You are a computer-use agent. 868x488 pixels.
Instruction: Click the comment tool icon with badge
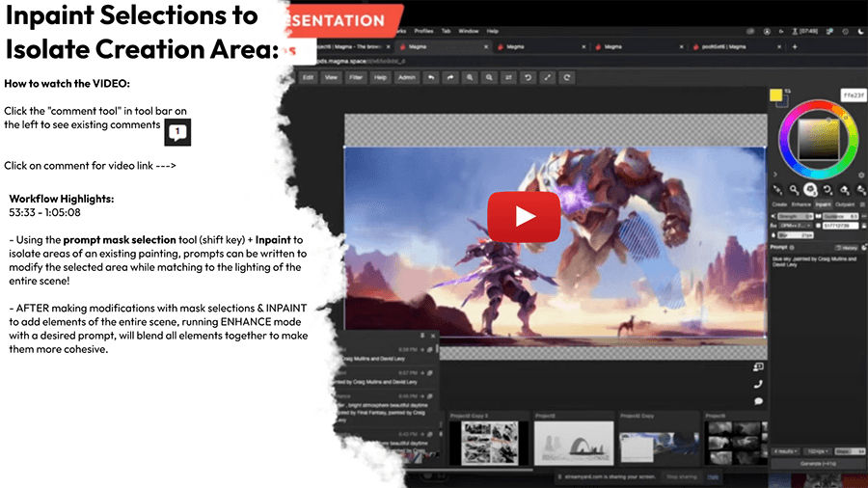click(177, 132)
